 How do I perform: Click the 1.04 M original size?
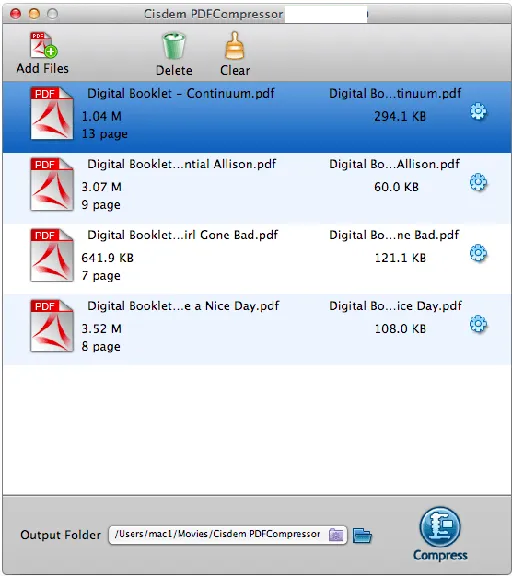[101, 116]
